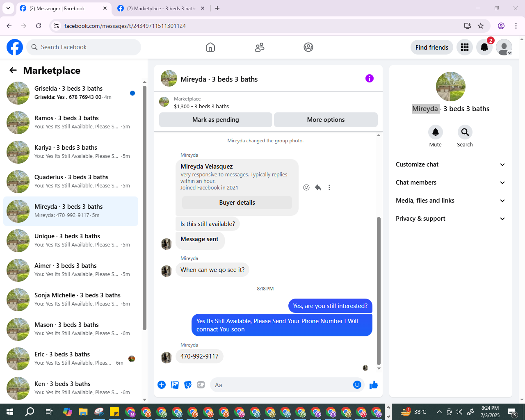Open Windows taskbar search
This screenshot has width=525, height=420.
click(x=30, y=412)
